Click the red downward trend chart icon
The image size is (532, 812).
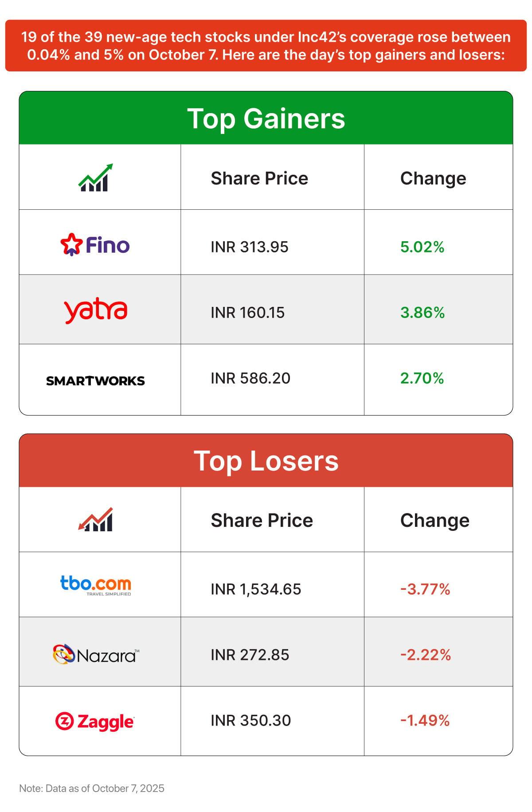click(x=96, y=519)
